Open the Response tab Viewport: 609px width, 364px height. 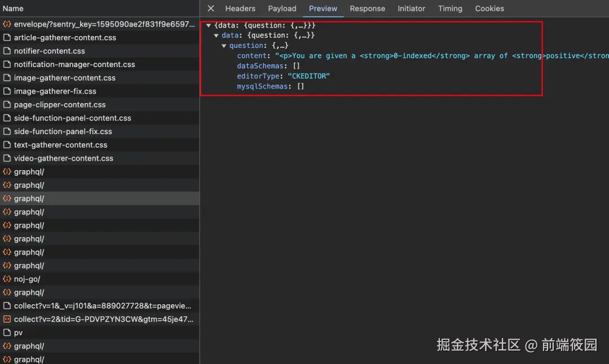tap(367, 8)
